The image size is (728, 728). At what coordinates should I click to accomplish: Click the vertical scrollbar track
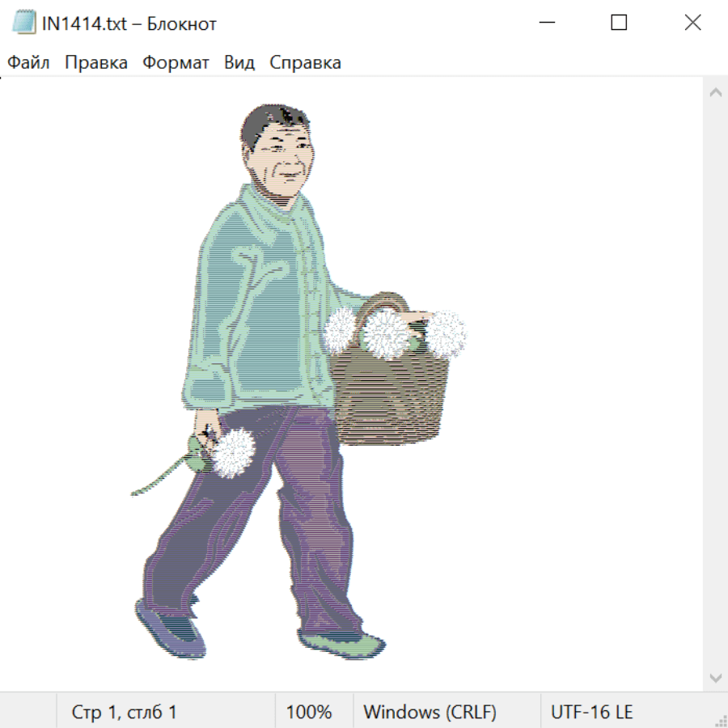pyautogui.click(x=715, y=384)
